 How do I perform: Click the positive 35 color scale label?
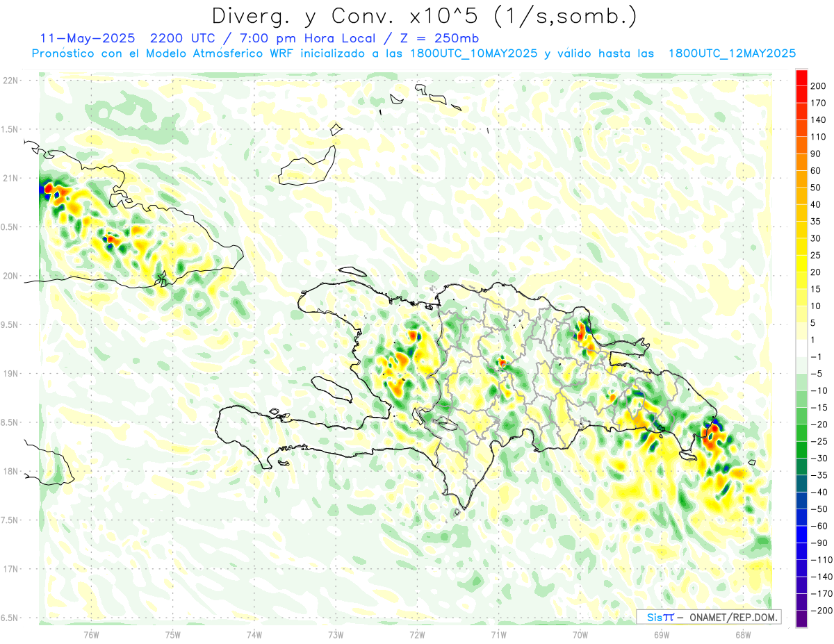[x=816, y=222]
